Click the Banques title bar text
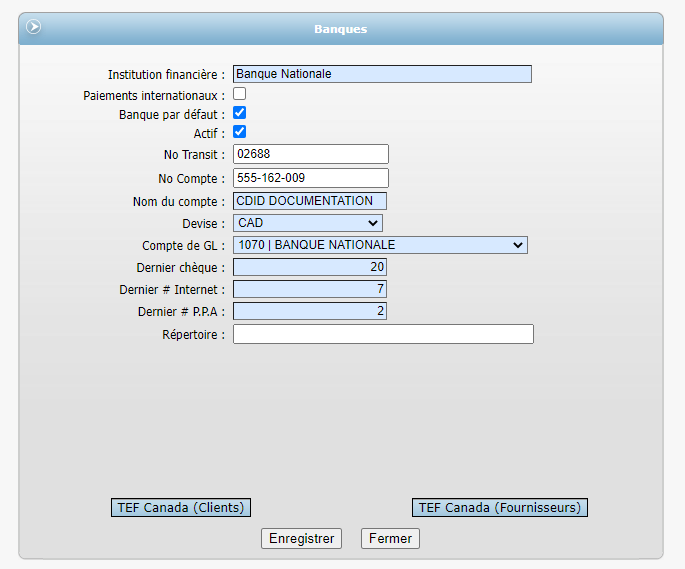Image resolution: width=685 pixels, height=569 pixels. 341,29
